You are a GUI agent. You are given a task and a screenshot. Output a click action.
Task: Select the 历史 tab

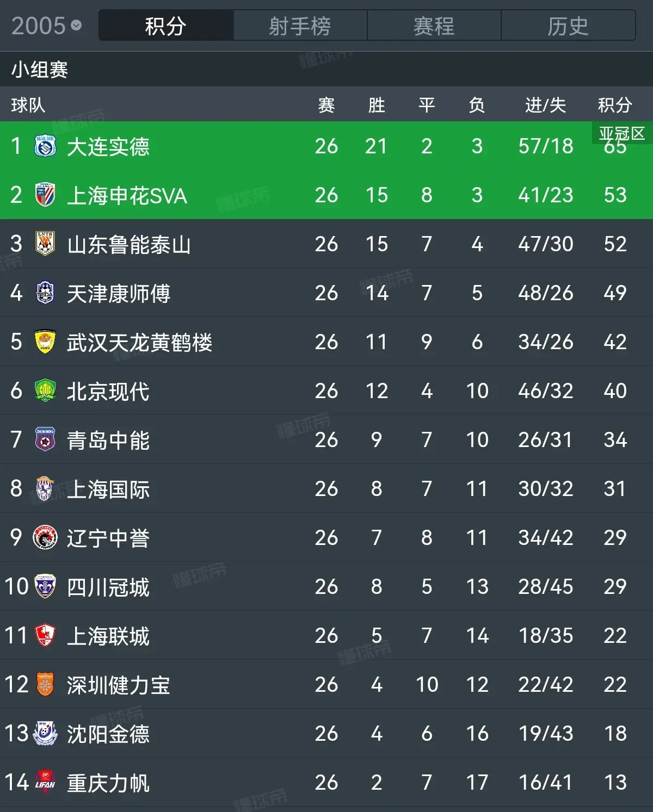568,26
